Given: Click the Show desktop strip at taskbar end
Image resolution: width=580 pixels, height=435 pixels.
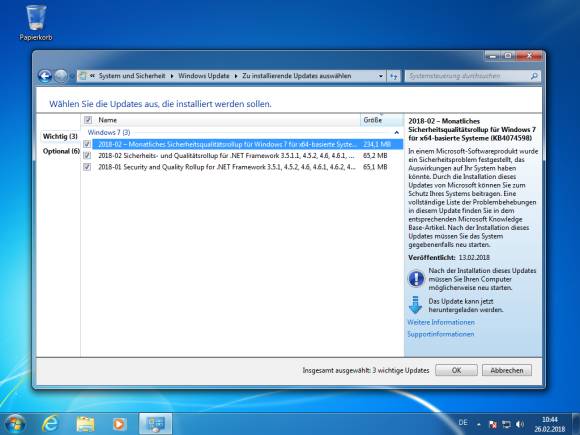Looking at the screenshot, I should [576, 424].
